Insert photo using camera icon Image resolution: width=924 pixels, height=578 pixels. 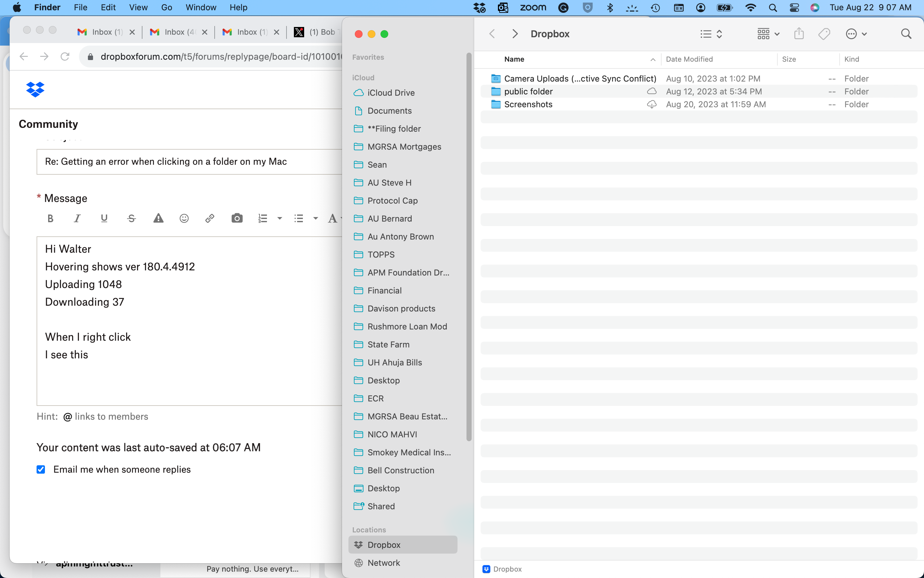pyautogui.click(x=237, y=218)
